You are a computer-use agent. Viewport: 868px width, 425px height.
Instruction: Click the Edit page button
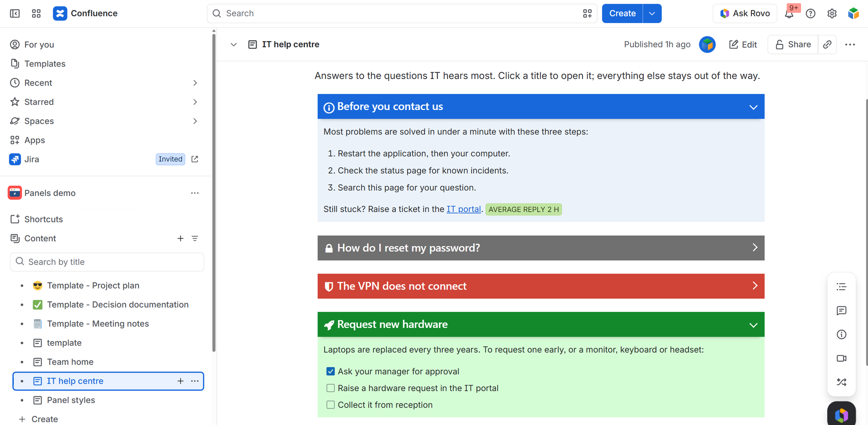(x=743, y=44)
